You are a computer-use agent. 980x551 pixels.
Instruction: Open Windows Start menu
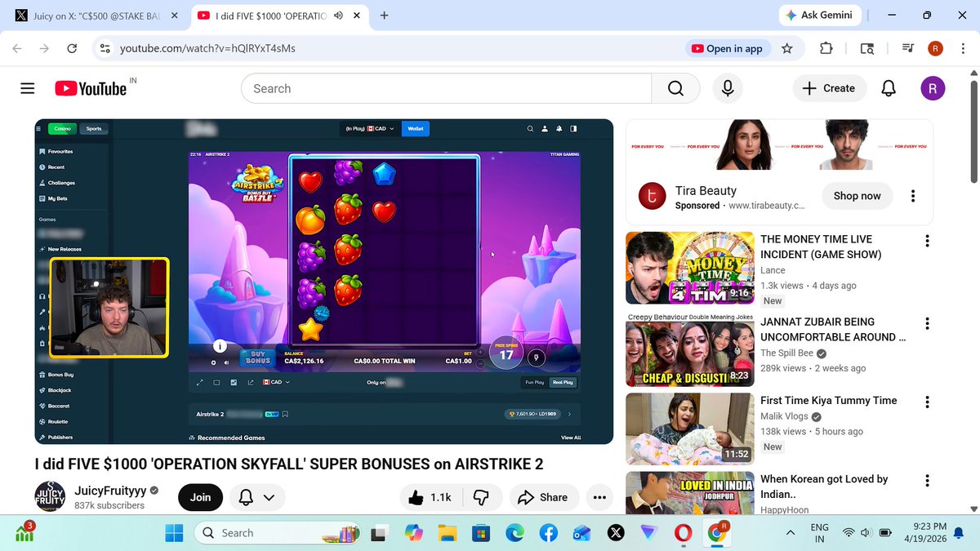tap(175, 533)
